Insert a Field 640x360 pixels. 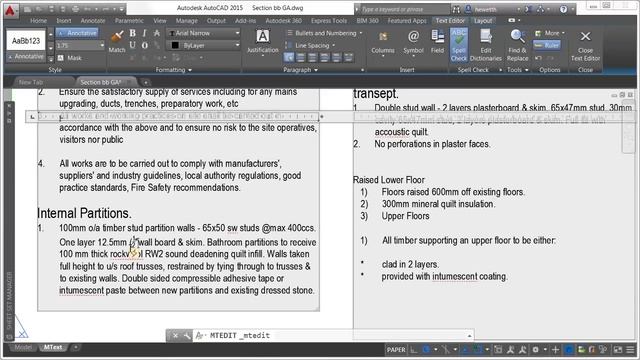[437, 42]
